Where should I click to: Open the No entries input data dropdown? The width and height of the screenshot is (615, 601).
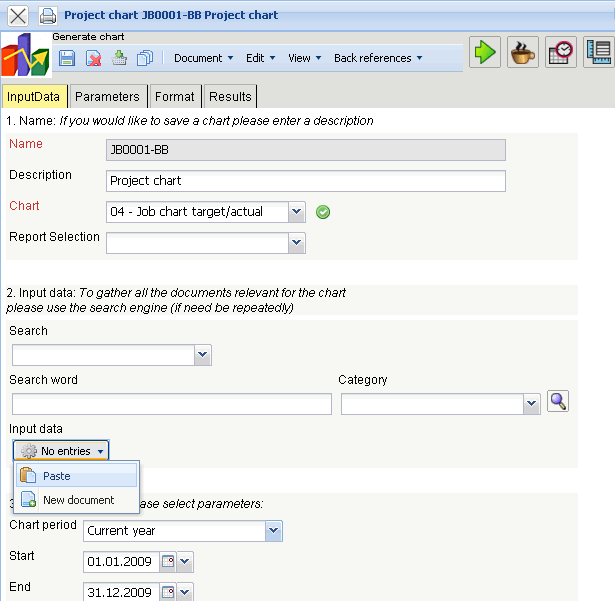coord(61,450)
